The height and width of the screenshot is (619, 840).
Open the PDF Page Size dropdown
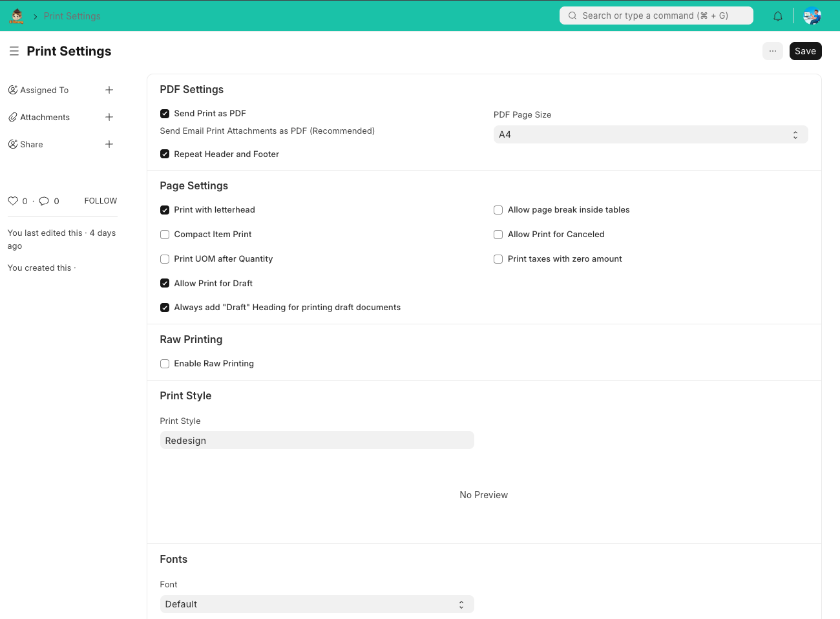pyautogui.click(x=650, y=134)
